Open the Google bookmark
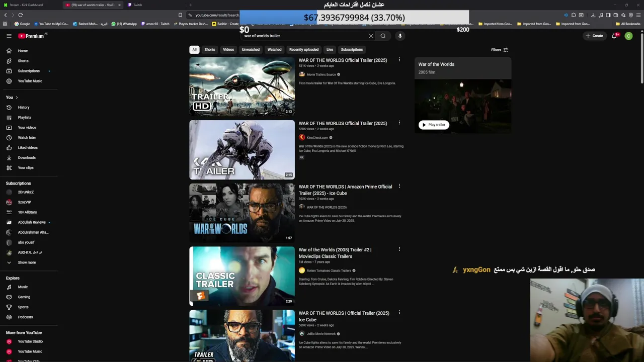The width and height of the screenshot is (644, 362). (22, 24)
